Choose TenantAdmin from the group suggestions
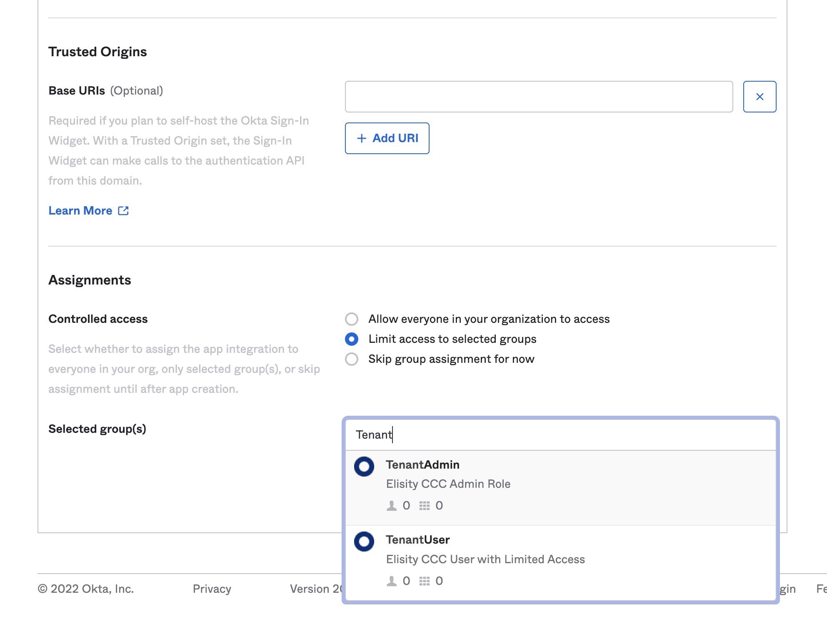Image resolution: width=827 pixels, height=644 pixels. point(422,465)
